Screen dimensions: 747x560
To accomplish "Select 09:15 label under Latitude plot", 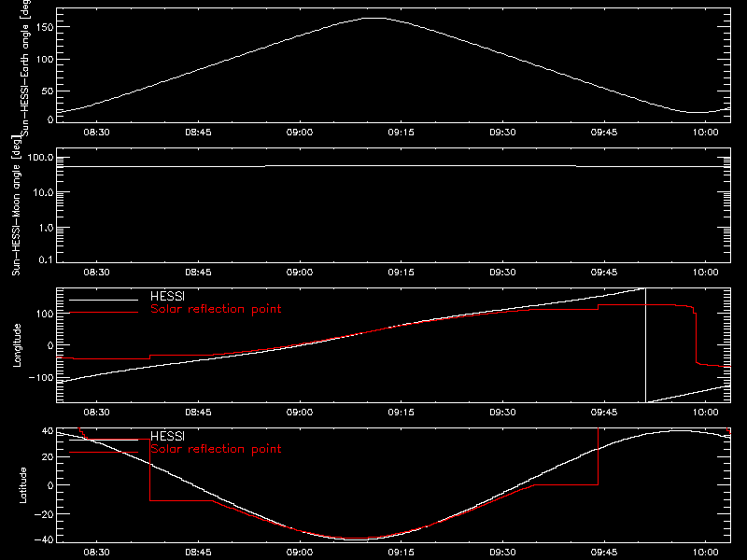I will click(402, 553).
